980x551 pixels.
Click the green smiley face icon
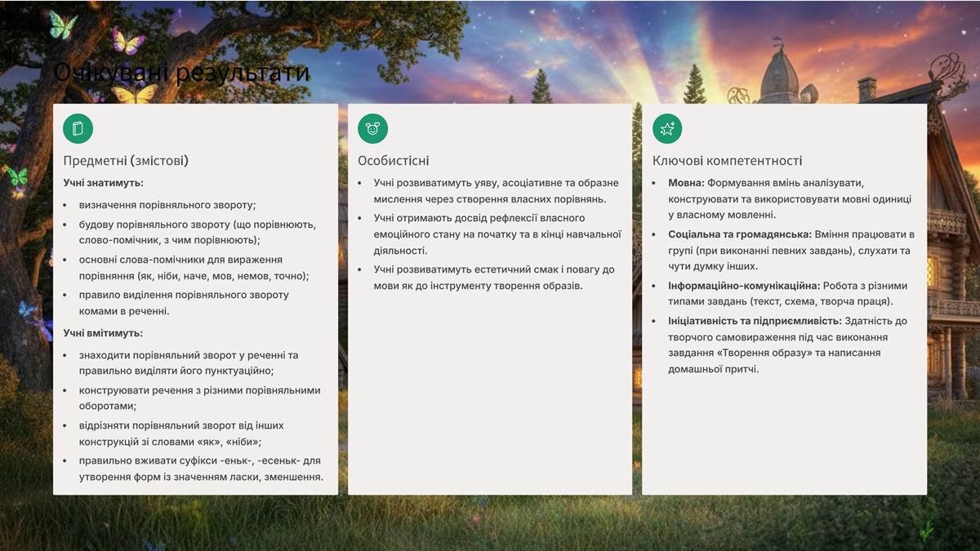coord(372,128)
